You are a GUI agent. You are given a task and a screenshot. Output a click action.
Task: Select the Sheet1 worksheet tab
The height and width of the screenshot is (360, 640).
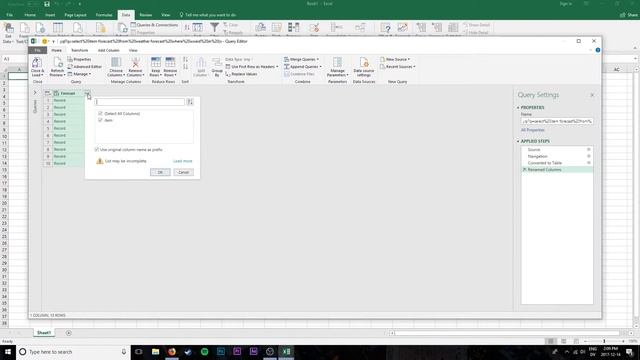[44, 333]
